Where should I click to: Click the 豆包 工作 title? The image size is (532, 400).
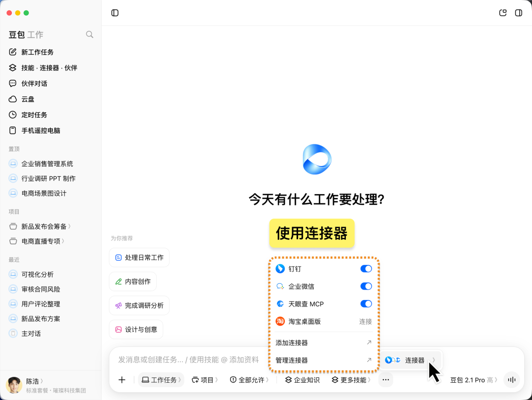(x=26, y=34)
